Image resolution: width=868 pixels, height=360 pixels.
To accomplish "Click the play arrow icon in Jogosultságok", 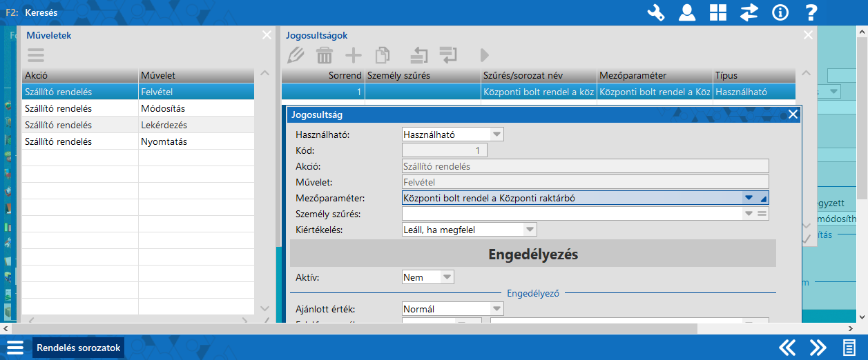I will tap(485, 55).
